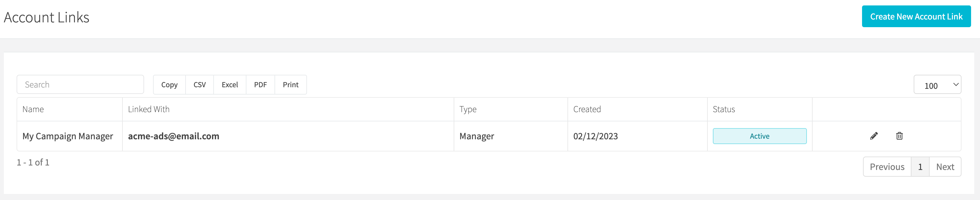This screenshot has height=200, width=980.
Task: Click Create New Account Link
Action: (x=916, y=16)
